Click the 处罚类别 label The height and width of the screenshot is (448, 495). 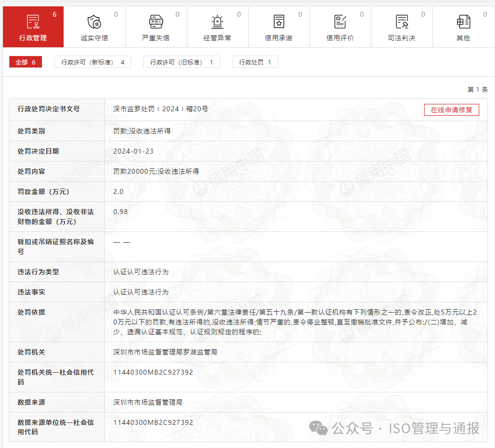pyautogui.click(x=31, y=131)
